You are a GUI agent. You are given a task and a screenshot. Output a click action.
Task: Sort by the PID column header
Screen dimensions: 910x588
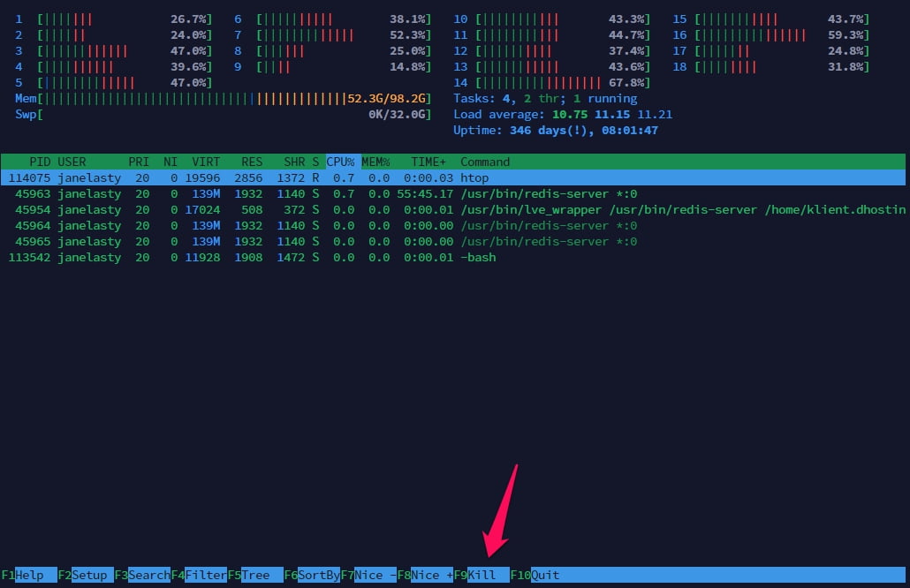tap(40, 162)
